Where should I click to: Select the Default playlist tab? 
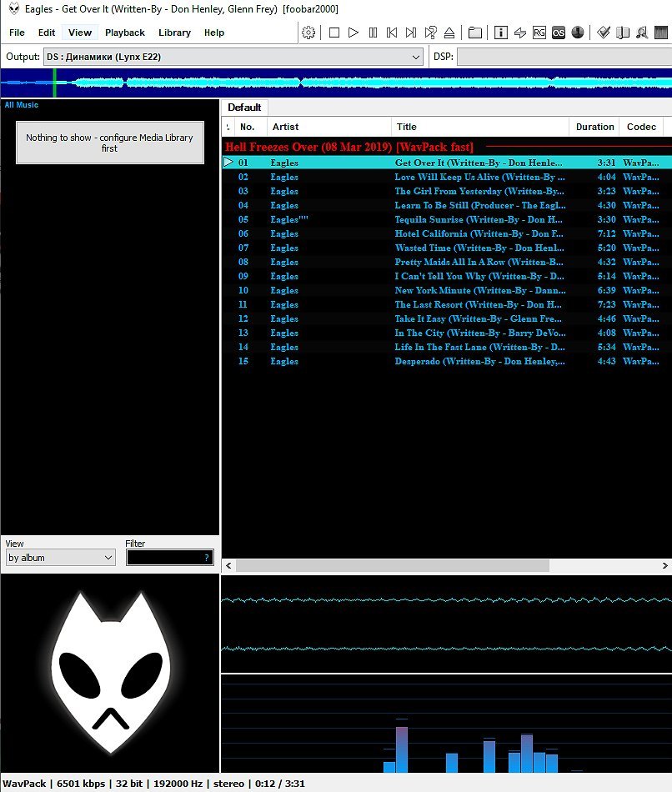point(244,108)
